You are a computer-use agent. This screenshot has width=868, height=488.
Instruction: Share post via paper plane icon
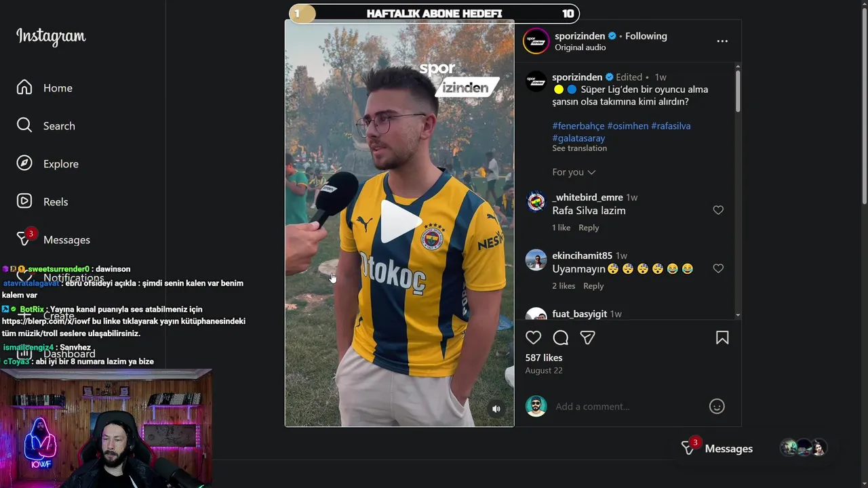coord(588,338)
